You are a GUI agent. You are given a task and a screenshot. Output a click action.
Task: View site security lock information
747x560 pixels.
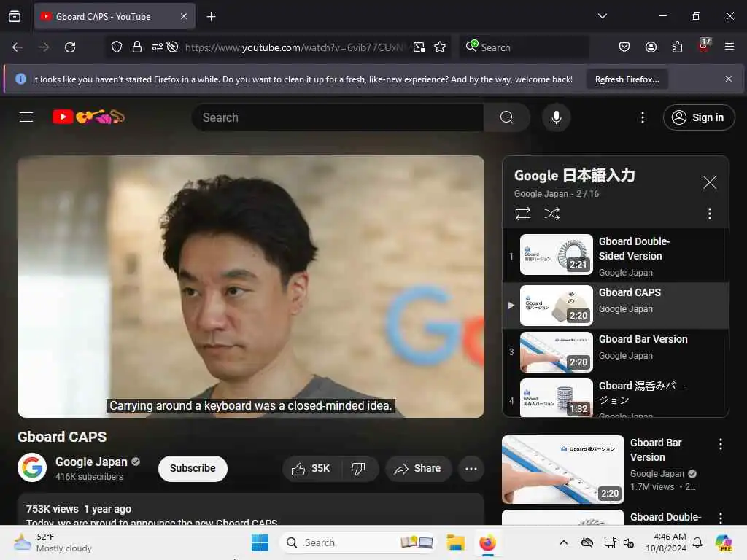pos(136,47)
